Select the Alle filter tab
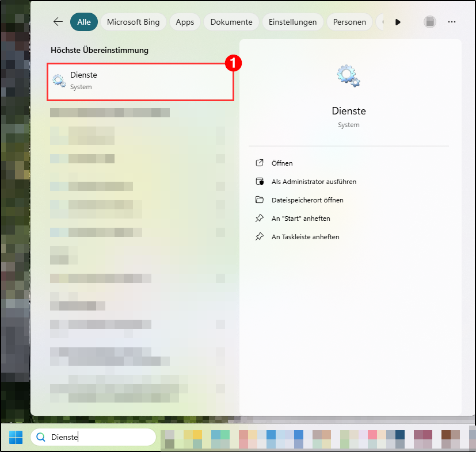The width and height of the screenshot is (476, 452). tap(84, 22)
